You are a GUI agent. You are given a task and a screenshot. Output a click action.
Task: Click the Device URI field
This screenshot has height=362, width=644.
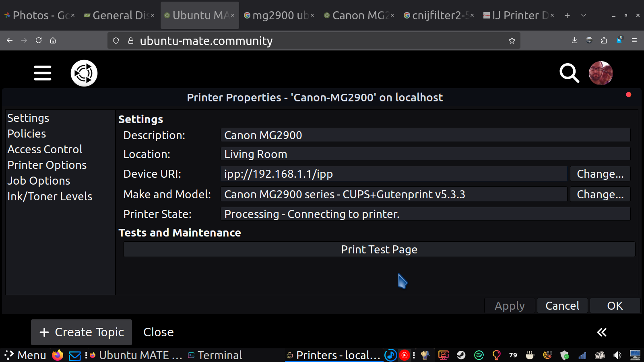[394, 174]
